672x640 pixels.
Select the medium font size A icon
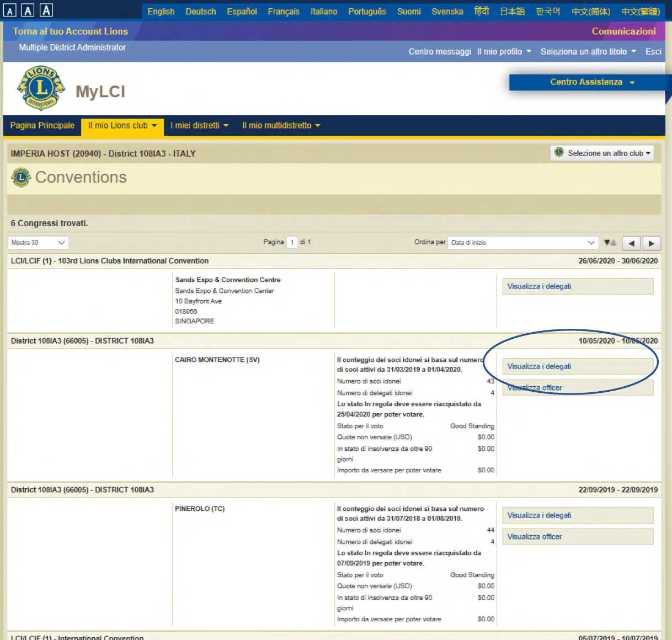coord(28,10)
